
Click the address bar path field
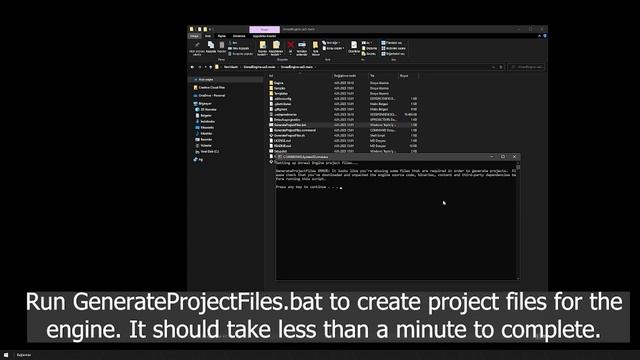pyautogui.click(x=355, y=67)
